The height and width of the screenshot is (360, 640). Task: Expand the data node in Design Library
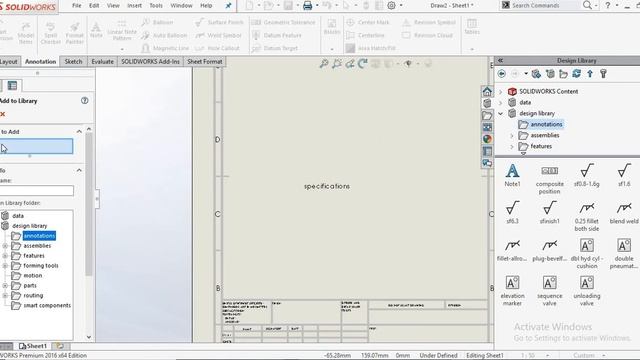[501, 102]
